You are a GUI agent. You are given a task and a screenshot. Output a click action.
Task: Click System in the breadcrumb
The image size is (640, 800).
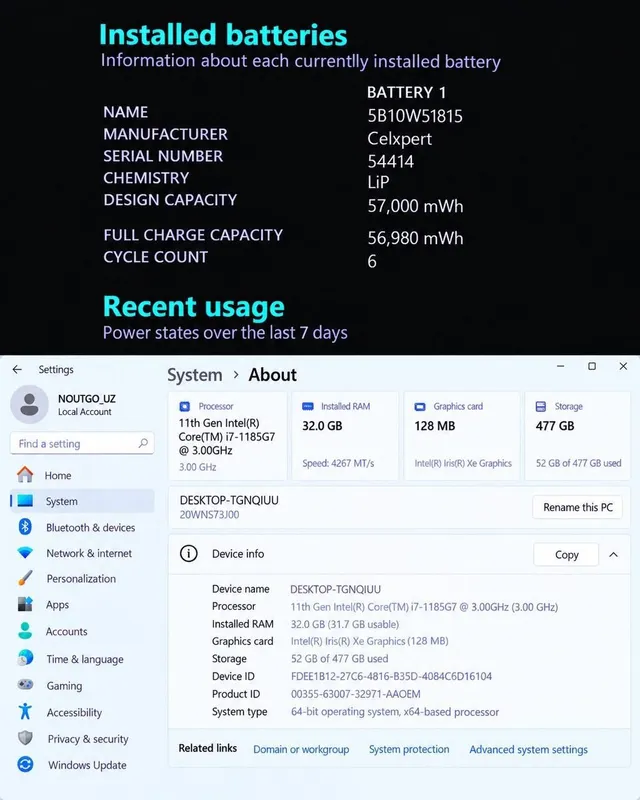pyautogui.click(x=195, y=375)
